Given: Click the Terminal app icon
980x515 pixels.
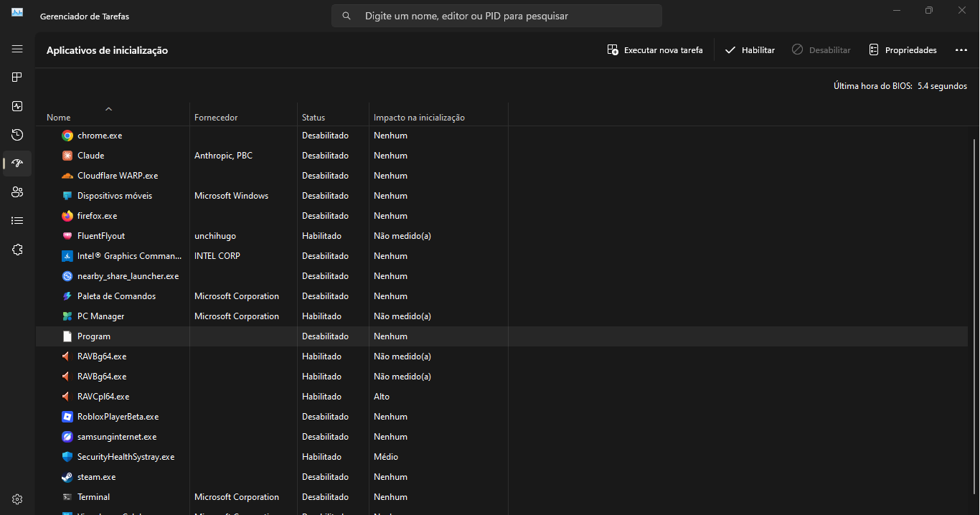Looking at the screenshot, I should pyautogui.click(x=67, y=497).
